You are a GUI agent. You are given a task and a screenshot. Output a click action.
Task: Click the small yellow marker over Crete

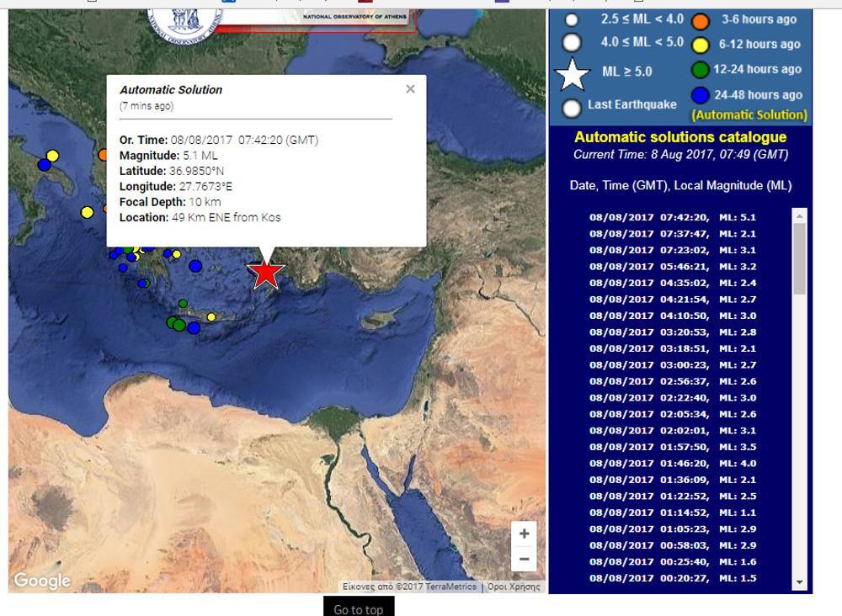point(211,317)
